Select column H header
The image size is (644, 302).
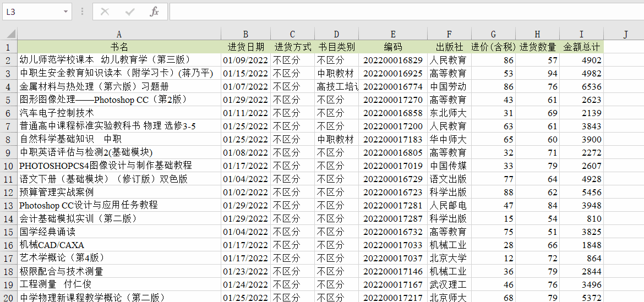click(538, 34)
